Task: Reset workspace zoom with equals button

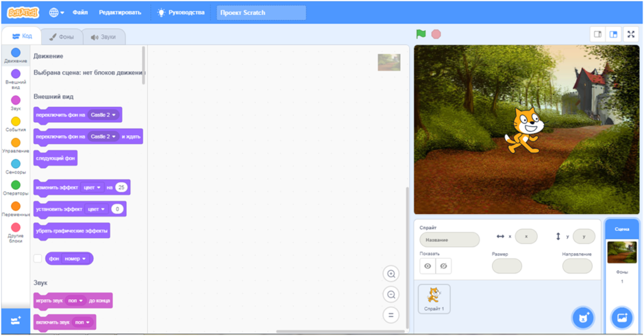Action: pyautogui.click(x=391, y=315)
